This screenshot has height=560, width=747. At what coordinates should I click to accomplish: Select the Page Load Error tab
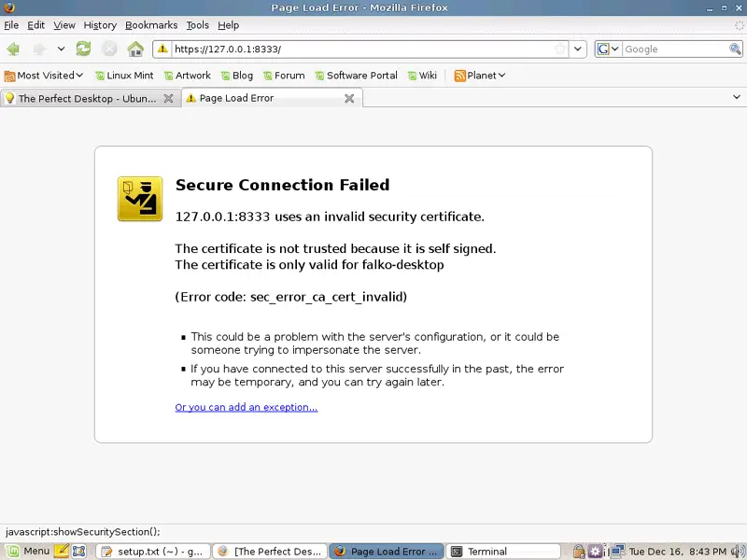point(272,98)
